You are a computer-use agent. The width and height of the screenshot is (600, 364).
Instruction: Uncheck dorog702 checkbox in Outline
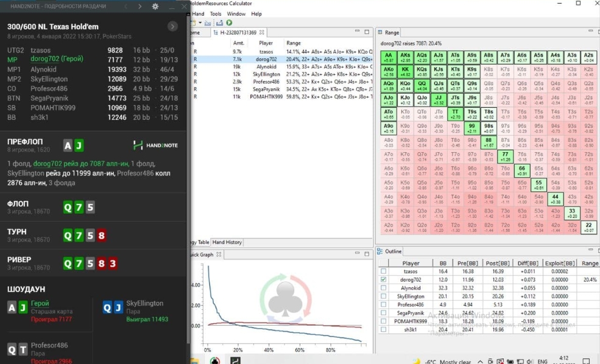coord(383,279)
